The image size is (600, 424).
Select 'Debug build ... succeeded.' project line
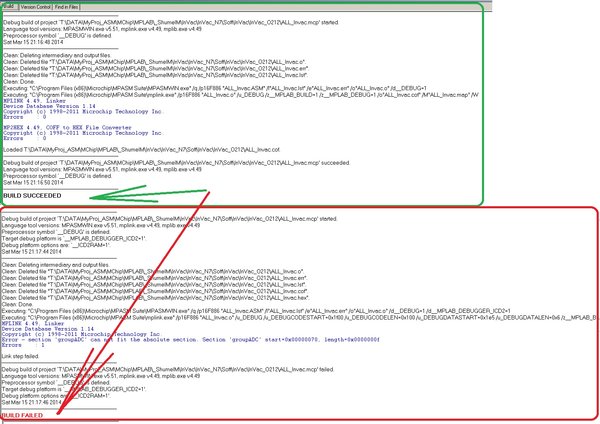click(176, 163)
